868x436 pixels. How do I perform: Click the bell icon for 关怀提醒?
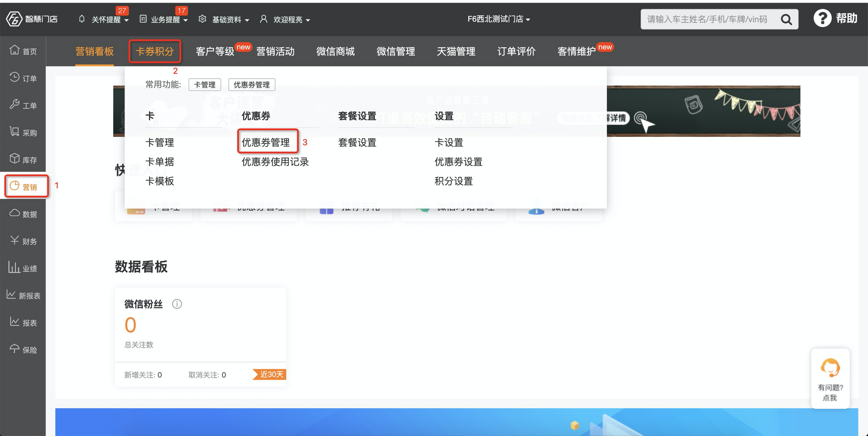tap(82, 19)
